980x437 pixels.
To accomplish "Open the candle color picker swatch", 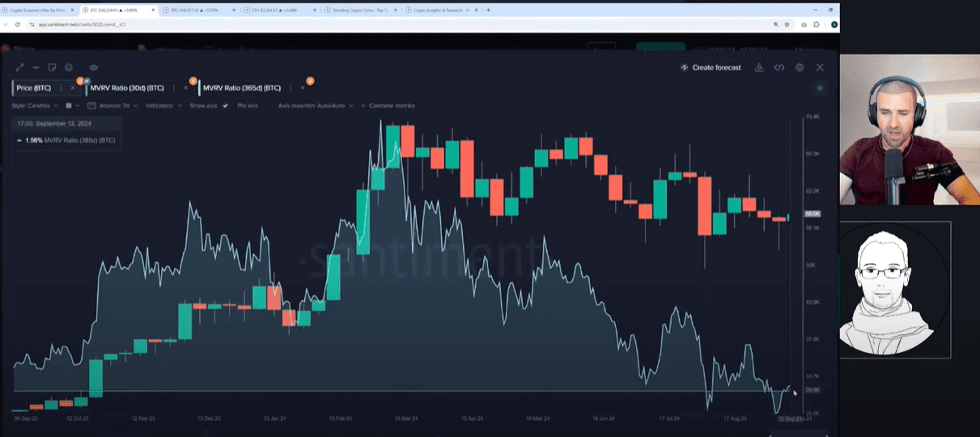I will 69,106.
